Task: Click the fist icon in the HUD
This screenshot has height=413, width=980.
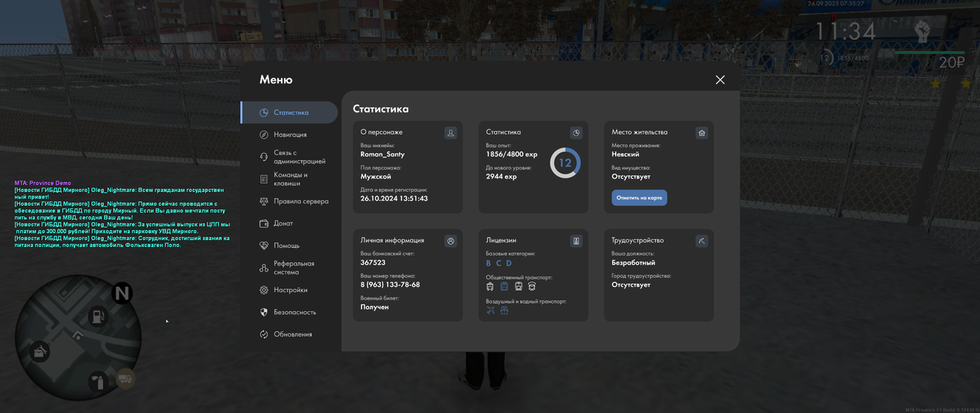Action: [x=923, y=32]
